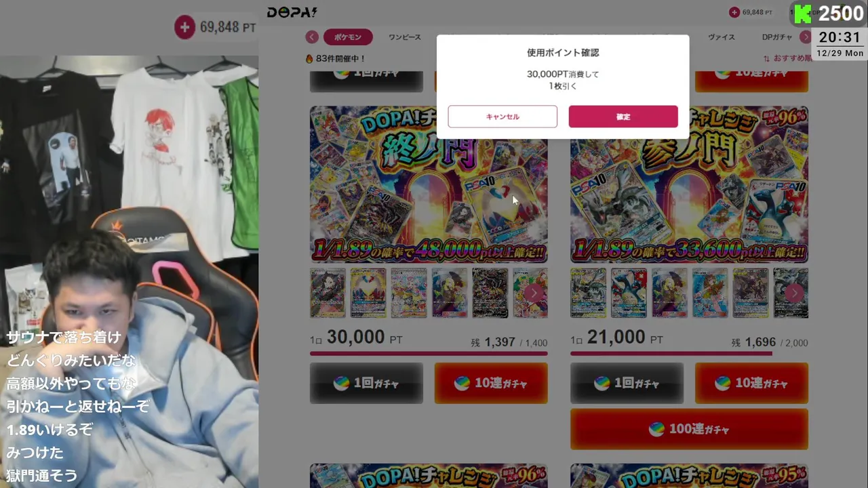Viewport: 868px width, 488px height.
Task: Click the first card thumbnail under 参ノ門
Action: (588, 293)
